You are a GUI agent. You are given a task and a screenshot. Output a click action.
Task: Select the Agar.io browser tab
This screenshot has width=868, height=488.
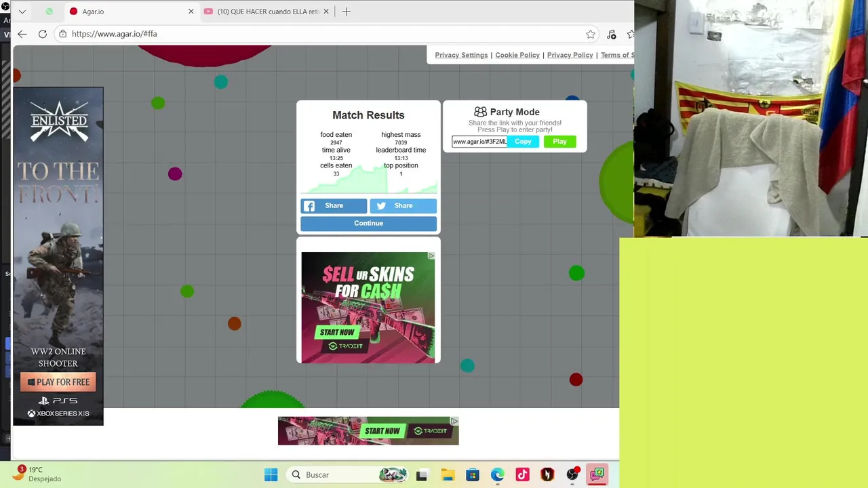coord(130,12)
